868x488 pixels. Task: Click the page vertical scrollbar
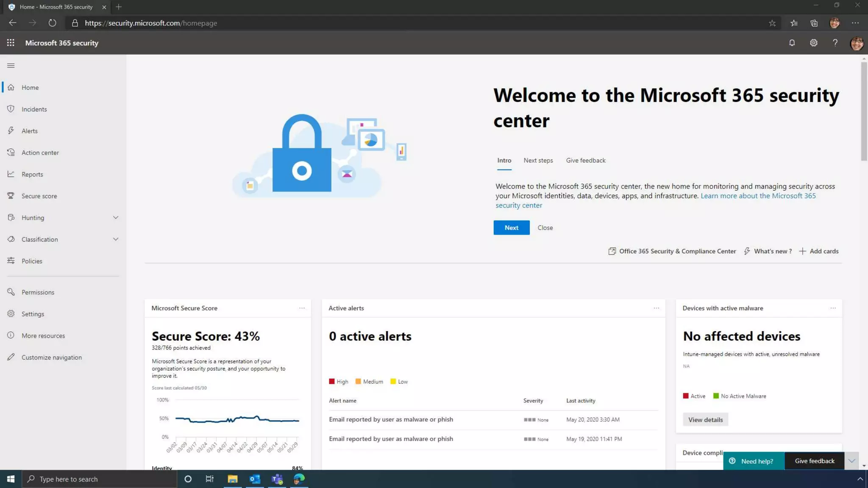[x=864, y=112]
